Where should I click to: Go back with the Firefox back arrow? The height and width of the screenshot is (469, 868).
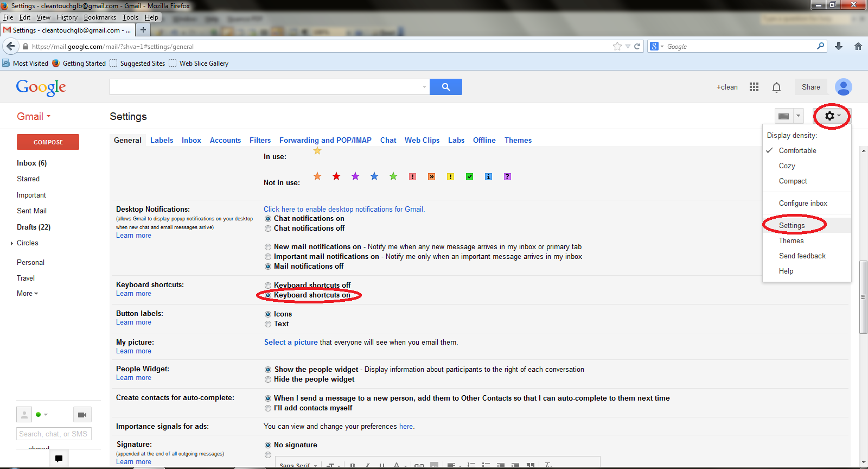click(x=11, y=46)
